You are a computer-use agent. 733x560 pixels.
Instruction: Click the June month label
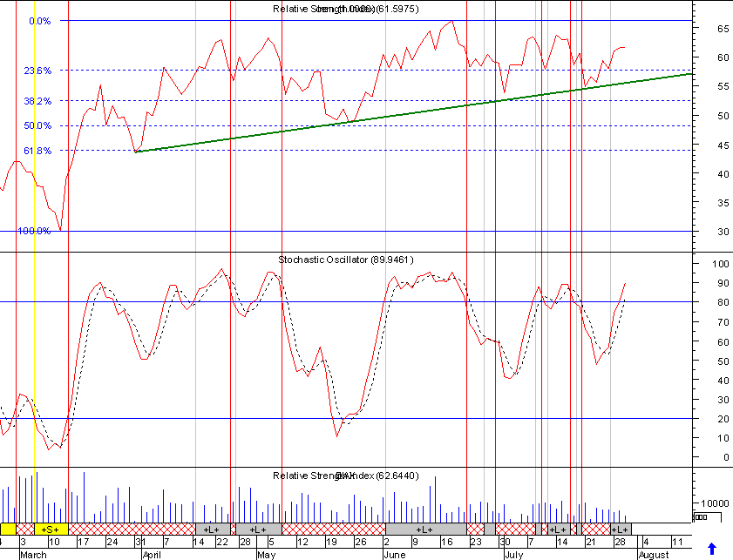click(395, 555)
